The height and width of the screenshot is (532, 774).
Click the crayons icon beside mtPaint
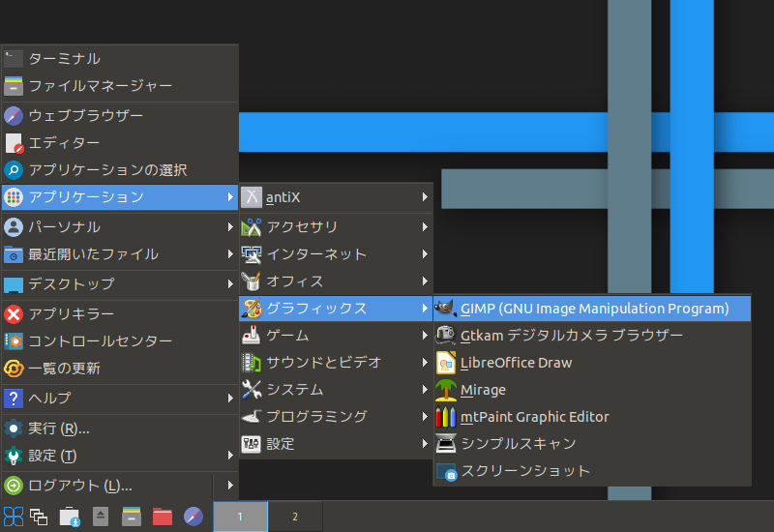point(445,417)
